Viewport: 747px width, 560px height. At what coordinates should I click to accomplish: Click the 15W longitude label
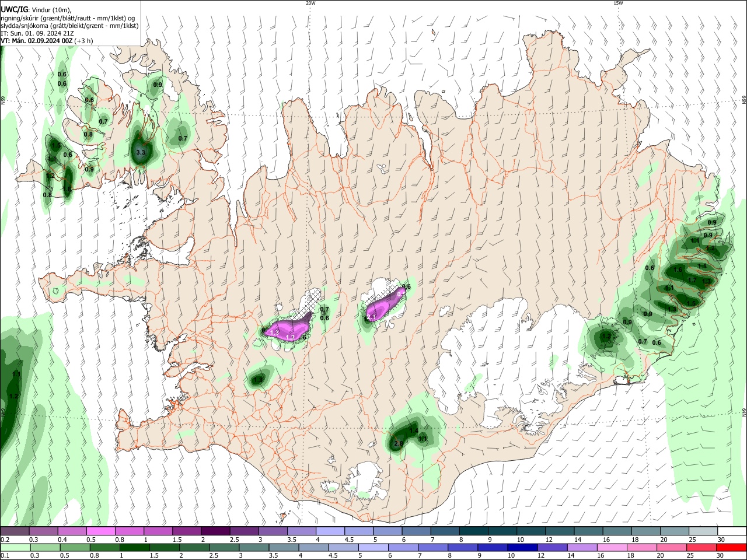[618, 3]
